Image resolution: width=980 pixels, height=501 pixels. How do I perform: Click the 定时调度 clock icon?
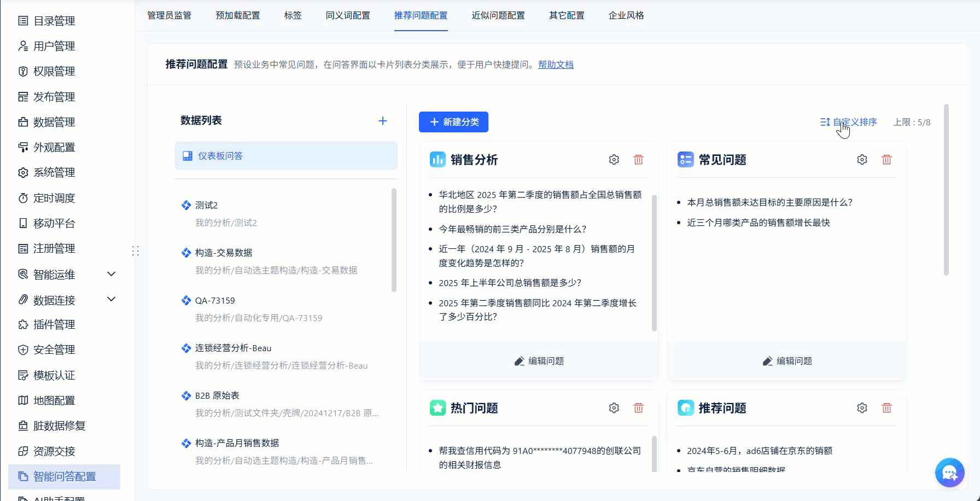click(23, 198)
